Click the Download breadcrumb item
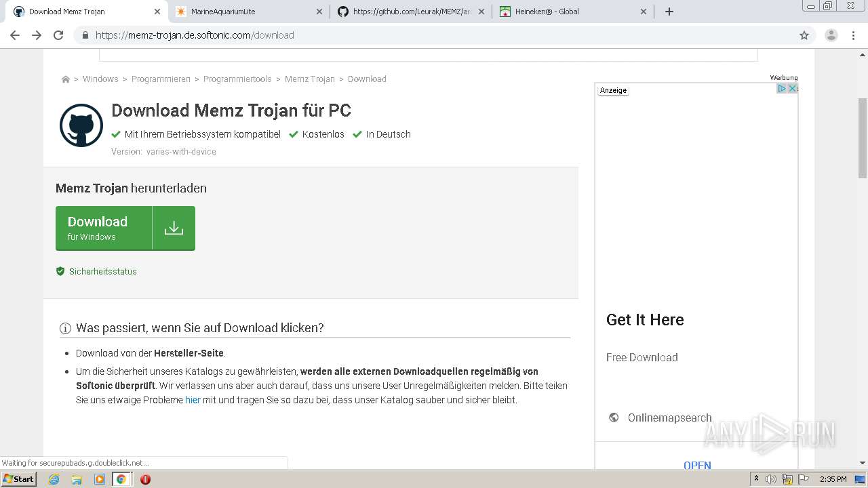Image resolution: width=868 pixels, height=488 pixels. tap(367, 79)
